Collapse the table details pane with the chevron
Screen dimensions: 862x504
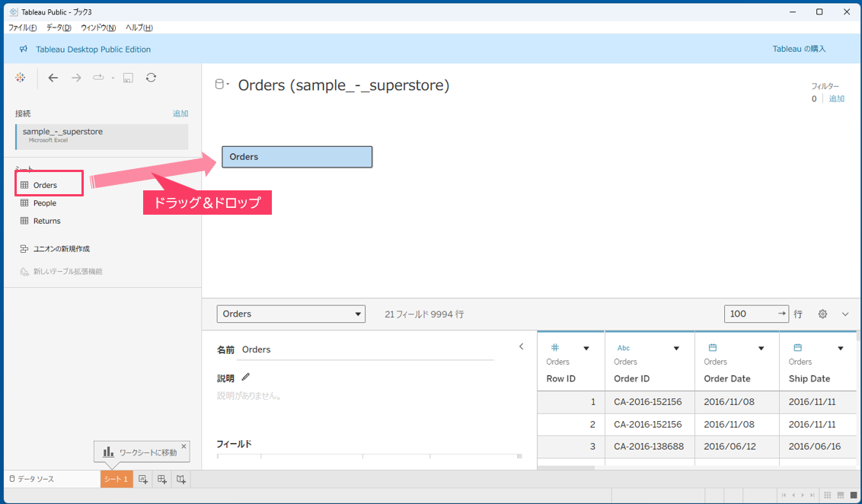[x=522, y=346]
